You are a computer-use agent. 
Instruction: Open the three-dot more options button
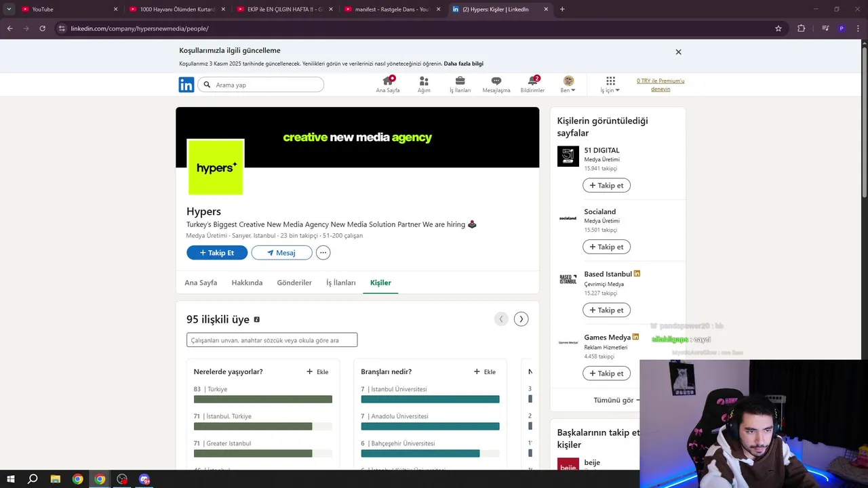tap(323, 253)
